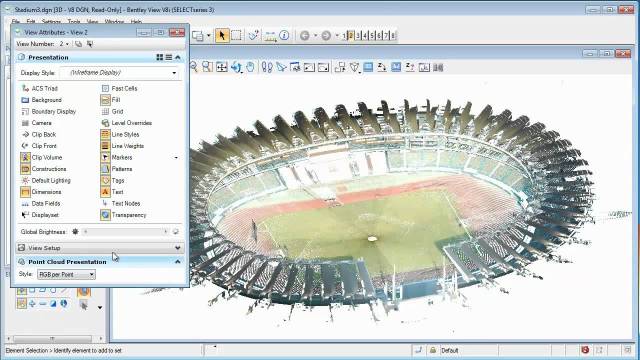This screenshot has width=640, height=360.
Task: Open the point cloud Style dropdown
Action: click(x=66, y=274)
